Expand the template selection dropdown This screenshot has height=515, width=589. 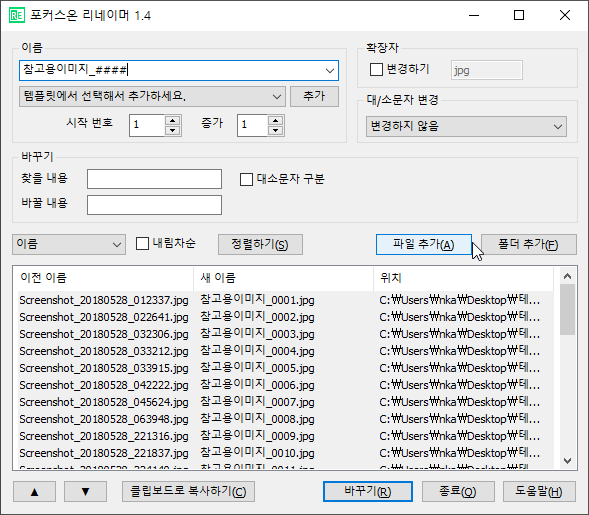point(277,97)
